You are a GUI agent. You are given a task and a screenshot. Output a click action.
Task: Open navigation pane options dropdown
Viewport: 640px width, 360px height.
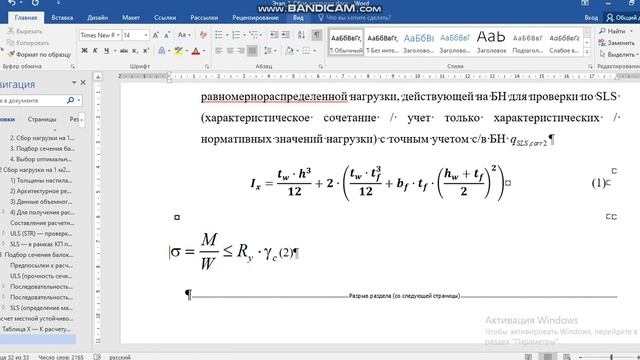[74, 82]
